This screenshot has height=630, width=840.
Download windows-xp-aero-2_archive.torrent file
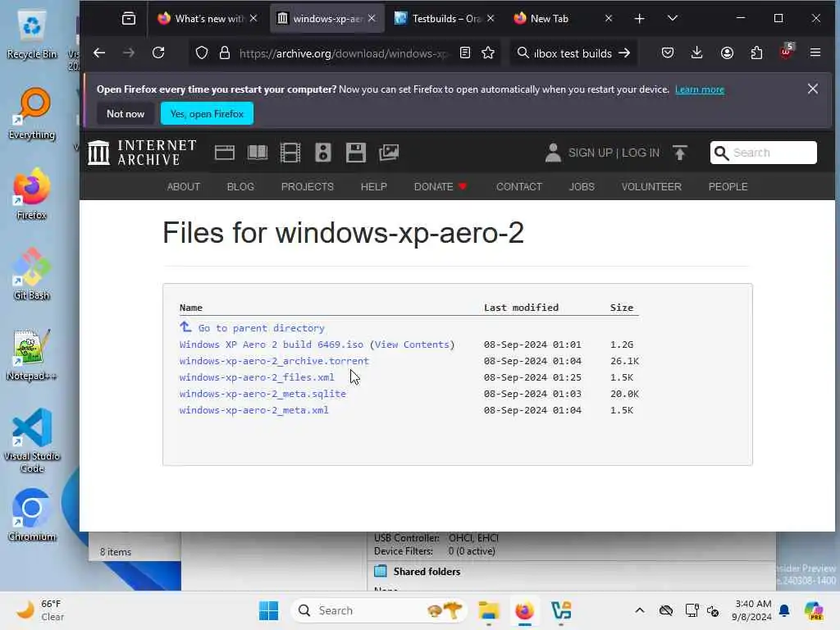coord(274,361)
